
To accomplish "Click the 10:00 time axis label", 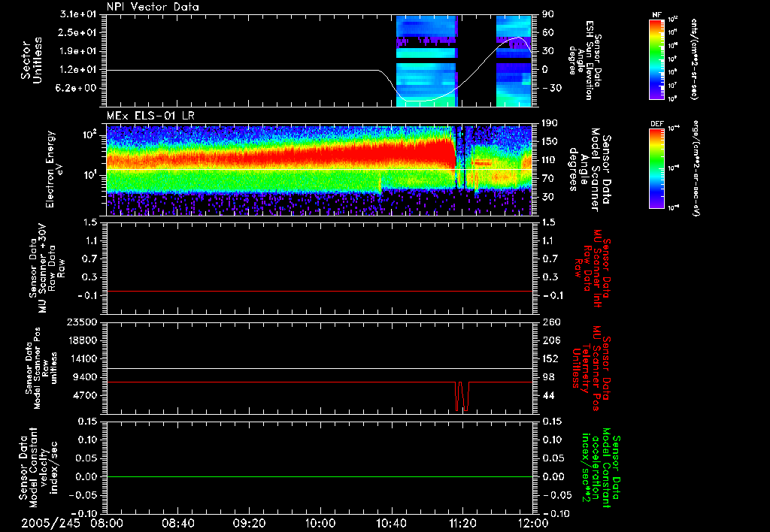I will (320, 521).
